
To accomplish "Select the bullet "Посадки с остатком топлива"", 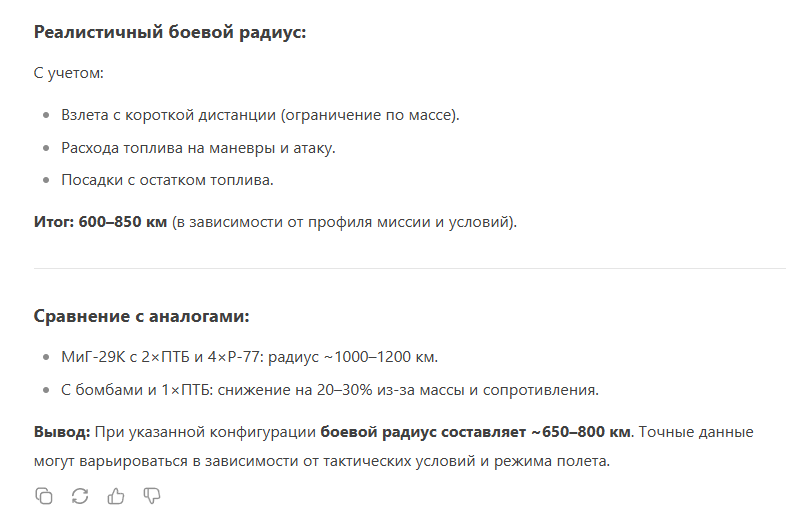I will pos(167,180).
